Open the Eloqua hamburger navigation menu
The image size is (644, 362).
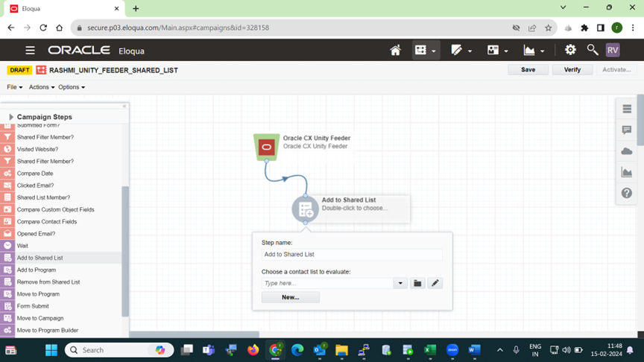30,51
